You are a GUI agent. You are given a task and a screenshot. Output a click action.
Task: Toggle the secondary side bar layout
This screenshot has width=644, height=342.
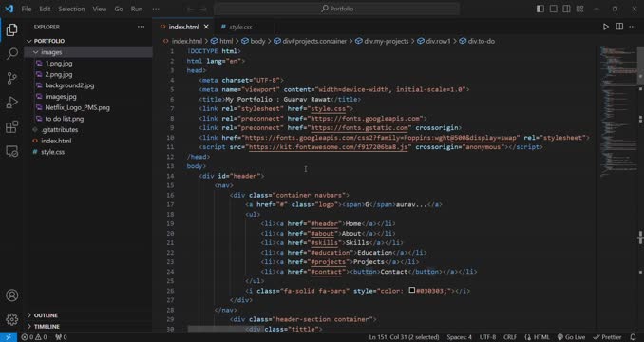[x=566, y=9]
